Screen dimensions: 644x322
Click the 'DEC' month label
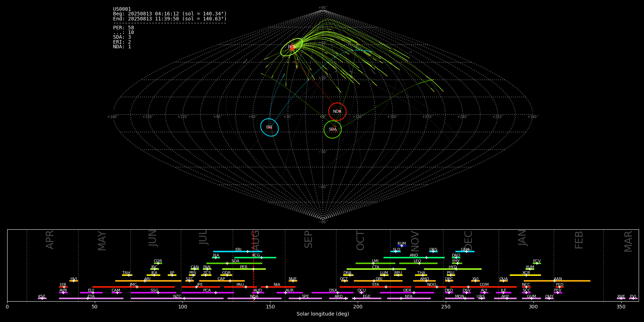point(468,241)
